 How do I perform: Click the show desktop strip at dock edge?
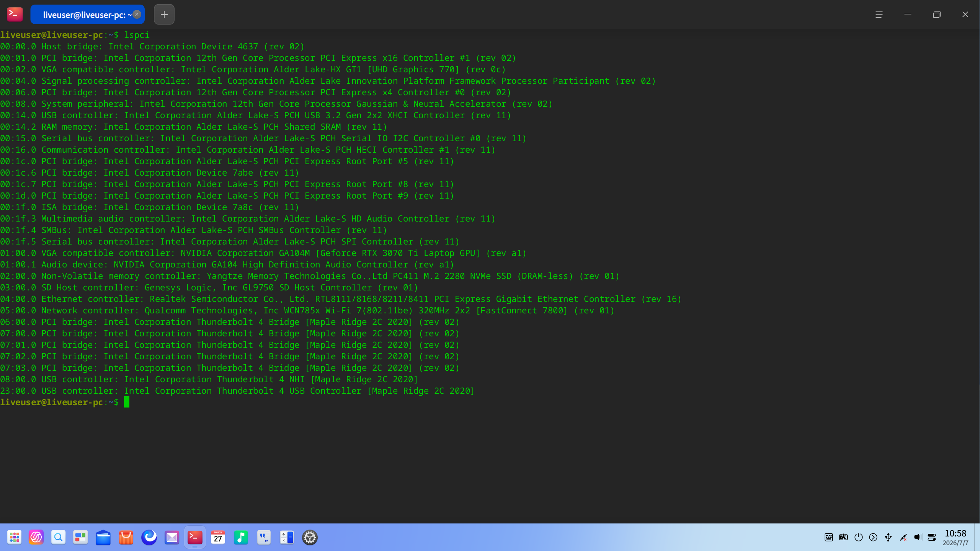pos(977,538)
